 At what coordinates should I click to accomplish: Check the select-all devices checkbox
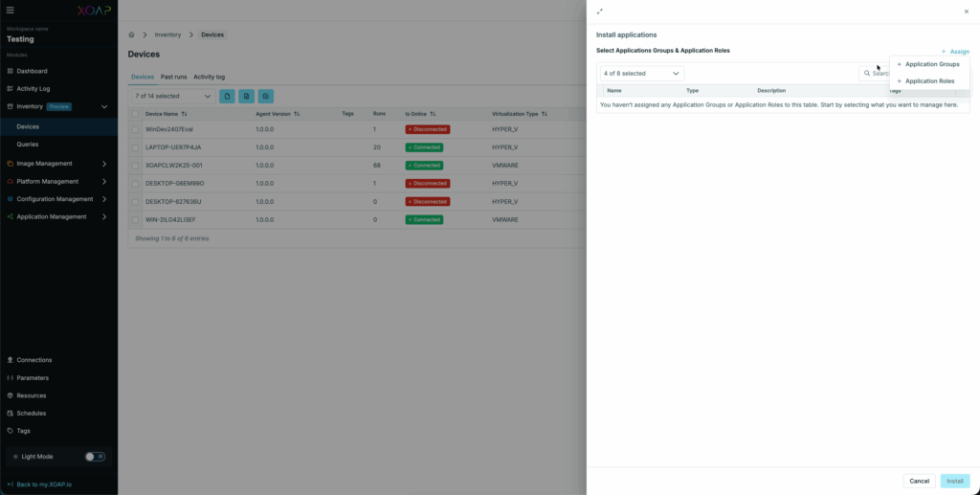pyautogui.click(x=135, y=114)
